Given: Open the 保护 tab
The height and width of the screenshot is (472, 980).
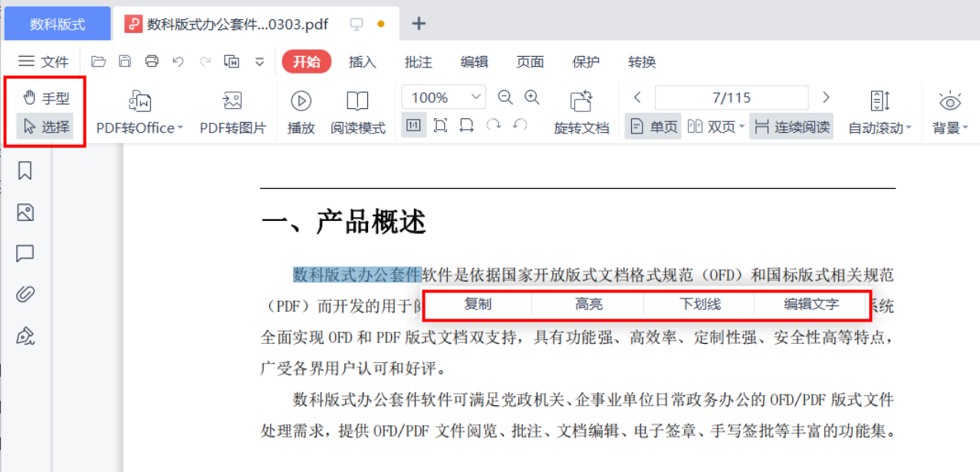Looking at the screenshot, I should (586, 62).
